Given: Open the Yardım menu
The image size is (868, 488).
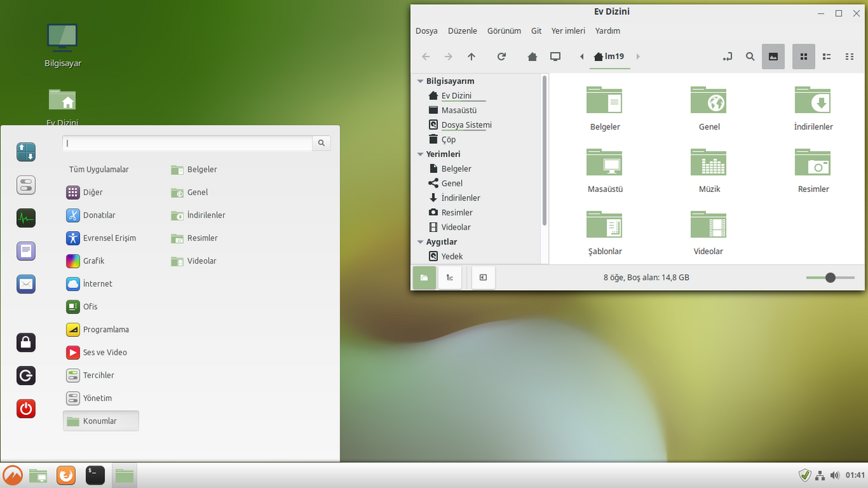Looking at the screenshot, I should click(x=608, y=31).
